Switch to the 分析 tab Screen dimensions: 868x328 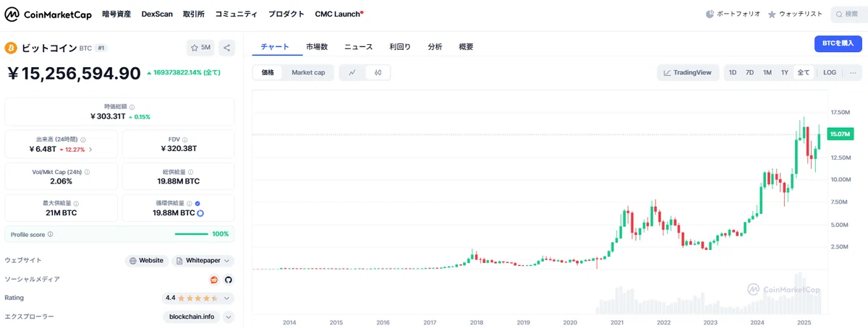(x=435, y=46)
